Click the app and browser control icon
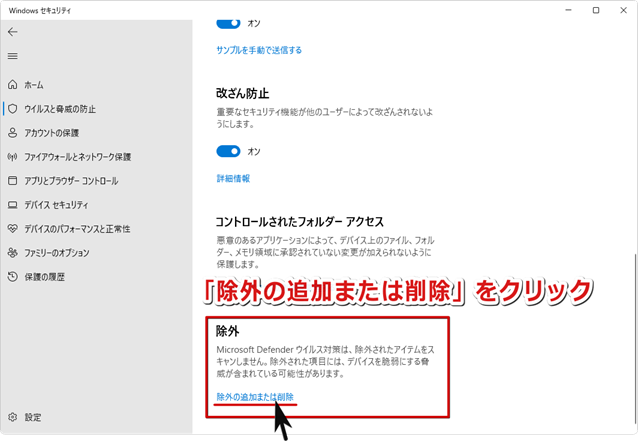The height and width of the screenshot is (441, 638). (13, 181)
